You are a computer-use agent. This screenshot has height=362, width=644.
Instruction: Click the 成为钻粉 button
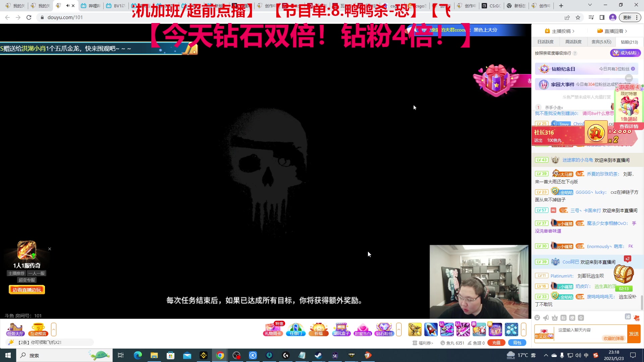[x=625, y=53]
